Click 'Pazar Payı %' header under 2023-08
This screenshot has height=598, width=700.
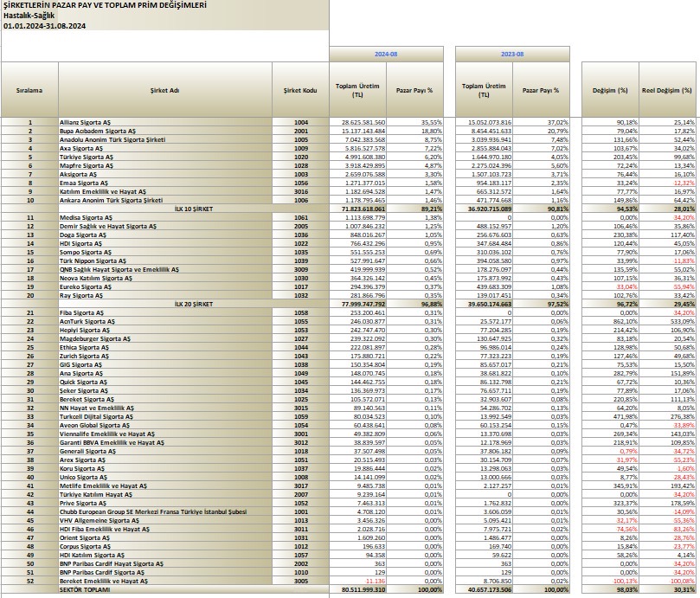coord(541,90)
